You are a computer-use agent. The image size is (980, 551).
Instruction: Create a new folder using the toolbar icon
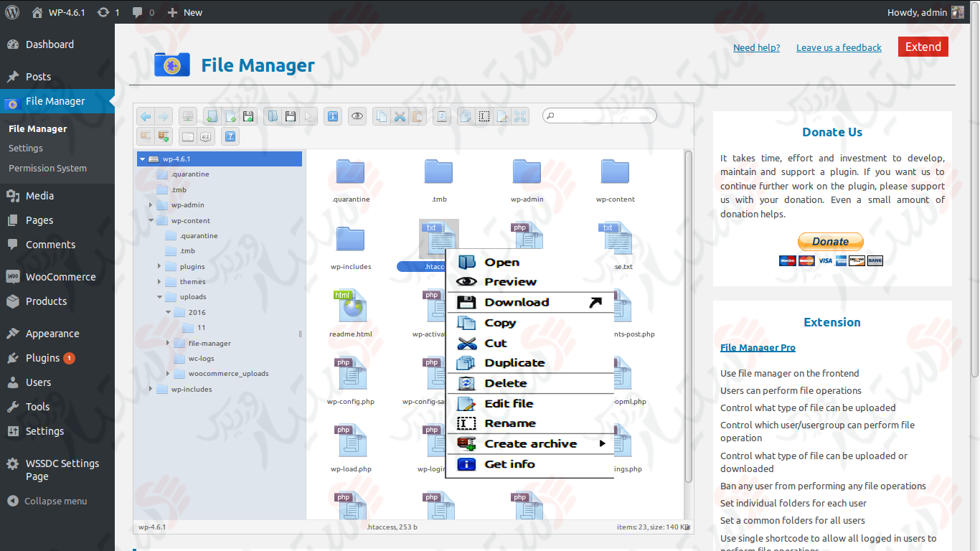212,116
